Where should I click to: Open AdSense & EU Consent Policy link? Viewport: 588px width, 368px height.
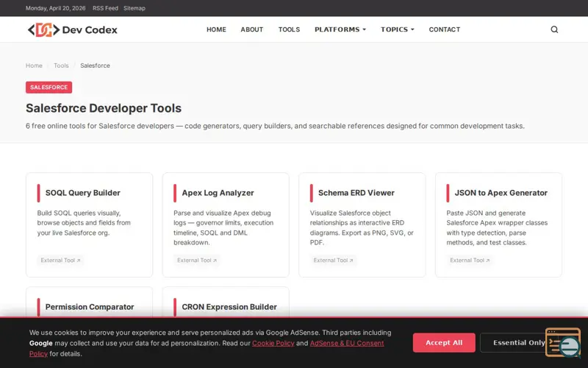(x=347, y=343)
